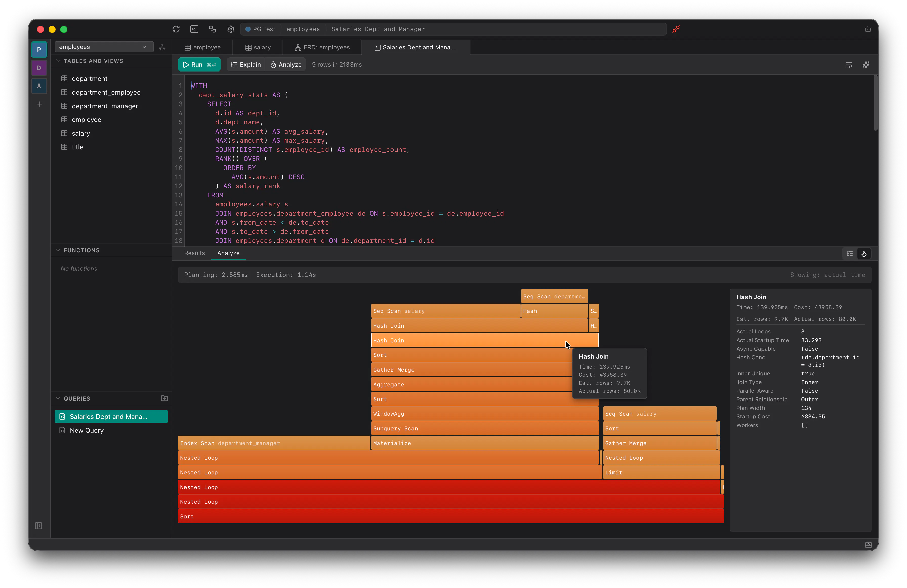
Task: Click the Explain button
Action: click(246, 65)
